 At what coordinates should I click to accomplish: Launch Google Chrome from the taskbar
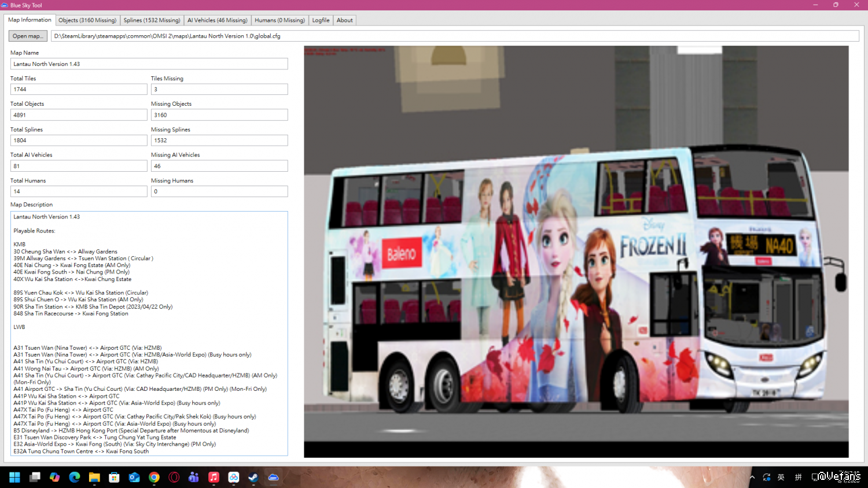(x=154, y=477)
